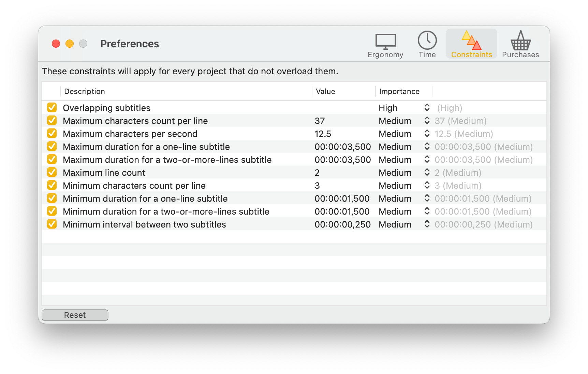
Task: Open importance dropdown for Maximum characters per second
Action: tap(404, 134)
